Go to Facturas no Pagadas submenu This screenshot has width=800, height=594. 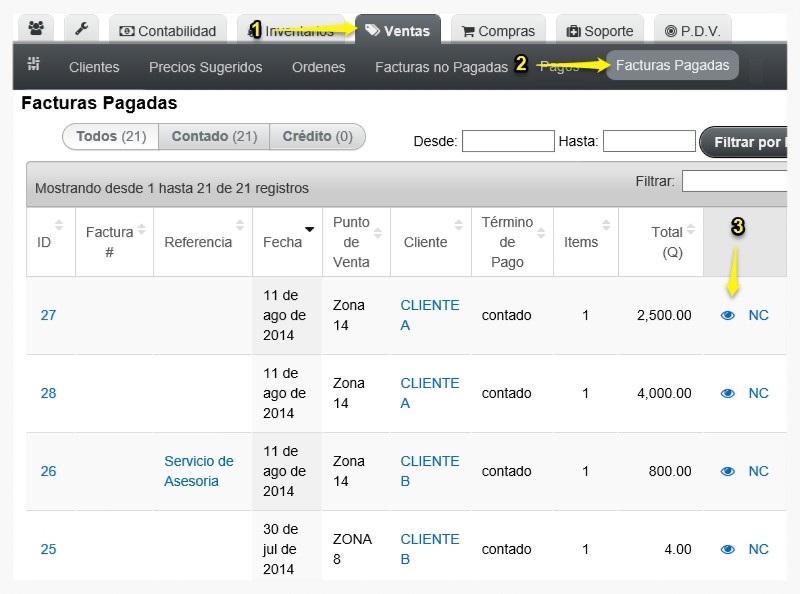click(441, 67)
